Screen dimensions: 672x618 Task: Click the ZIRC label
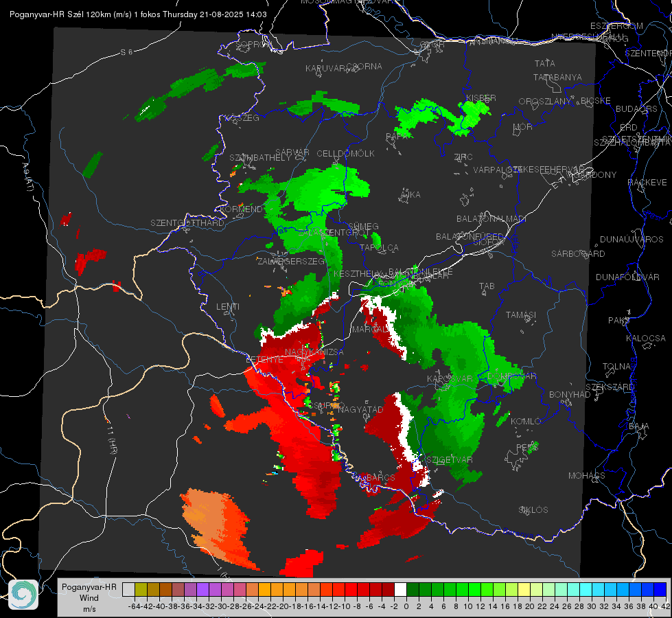pos(463,157)
